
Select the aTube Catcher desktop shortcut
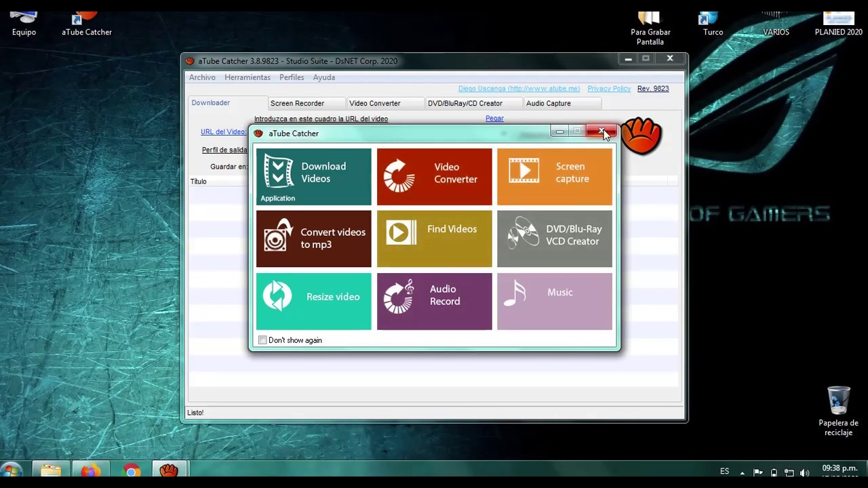(87, 23)
